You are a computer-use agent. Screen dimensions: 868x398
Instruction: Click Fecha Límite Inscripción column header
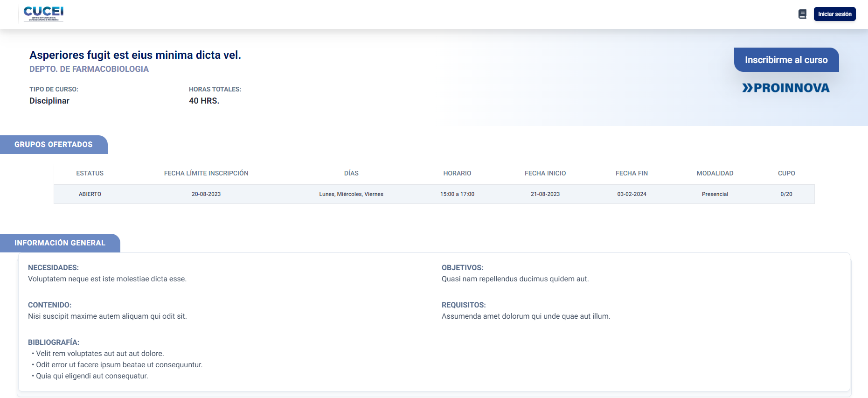point(206,173)
